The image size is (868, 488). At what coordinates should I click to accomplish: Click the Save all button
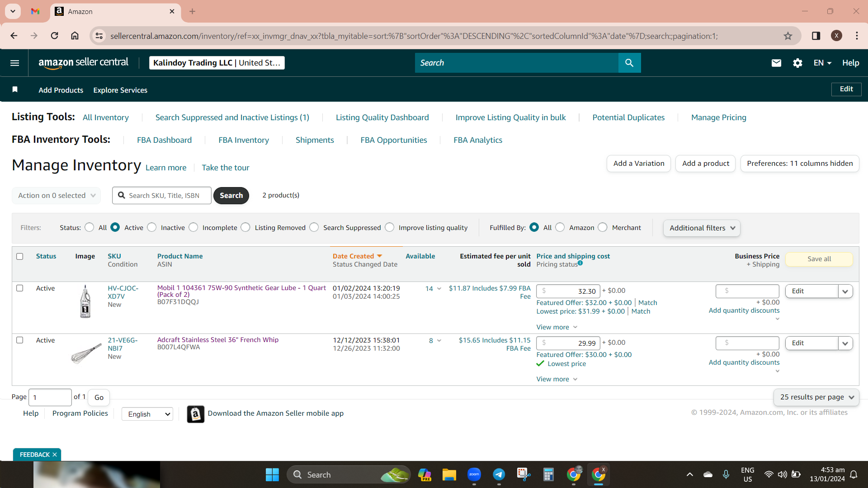[819, 259]
